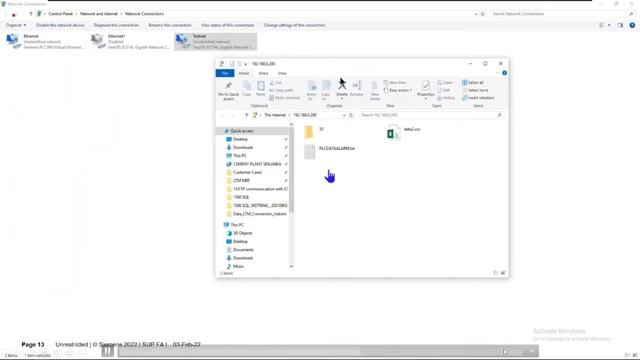The image size is (640, 360).
Task: Select the PLCDATAALARM text file icon
Action: click(309, 151)
